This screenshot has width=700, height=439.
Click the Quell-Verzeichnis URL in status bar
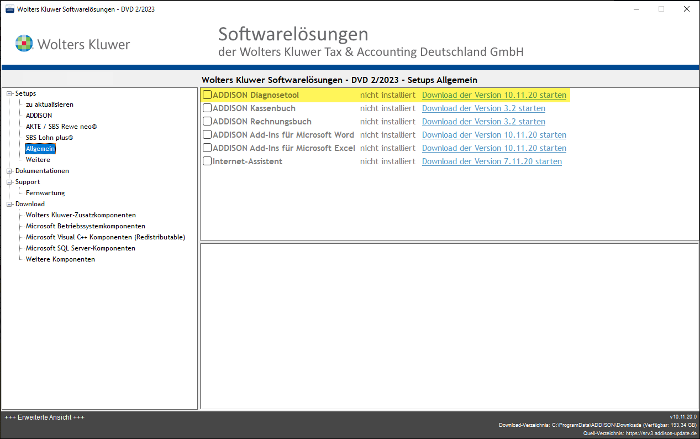pyautogui.click(x=640, y=433)
